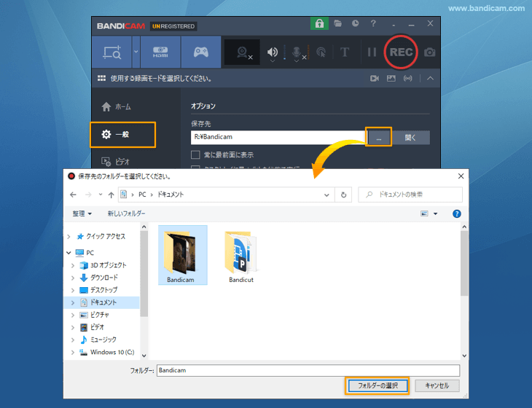Select ピクチャ in the navigation tree
The width and height of the screenshot is (532, 408).
point(99,315)
